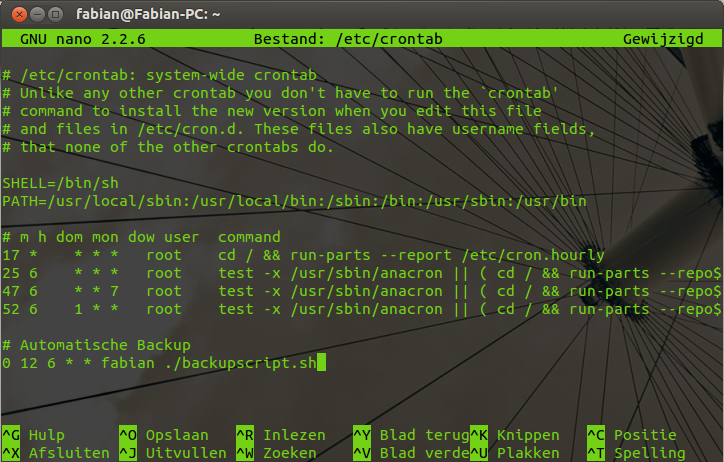
Task: Click the ^J Uitvullen shortcut
Action: (x=173, y=453)
